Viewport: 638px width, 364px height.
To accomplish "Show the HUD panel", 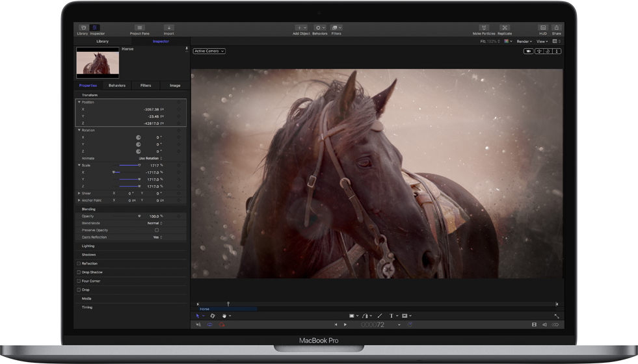I will [542, 28].
